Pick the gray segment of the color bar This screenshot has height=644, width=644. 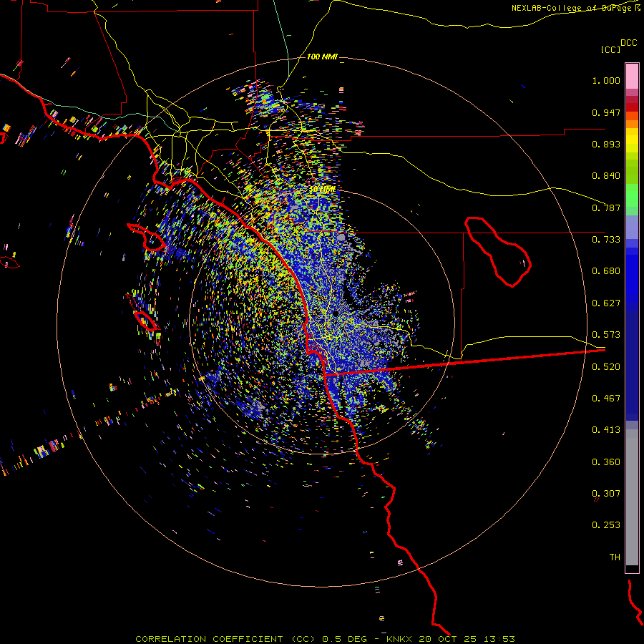632,497
